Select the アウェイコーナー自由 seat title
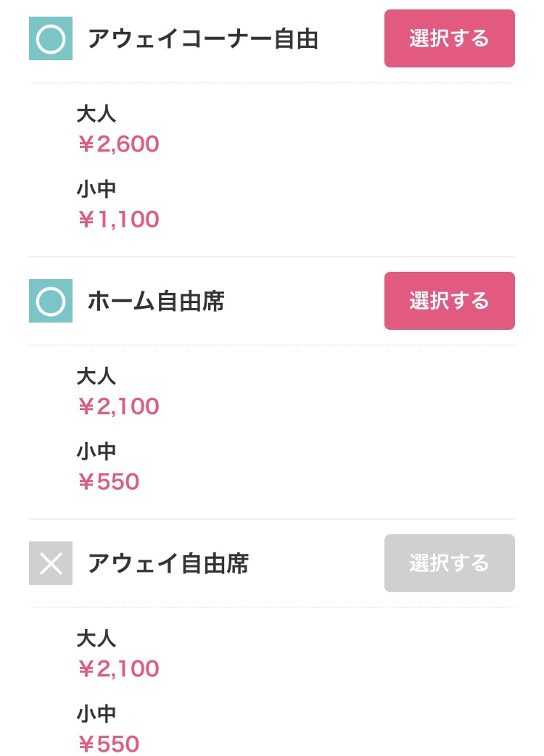Viewport: 544px width, 756px height. point(203,39)
